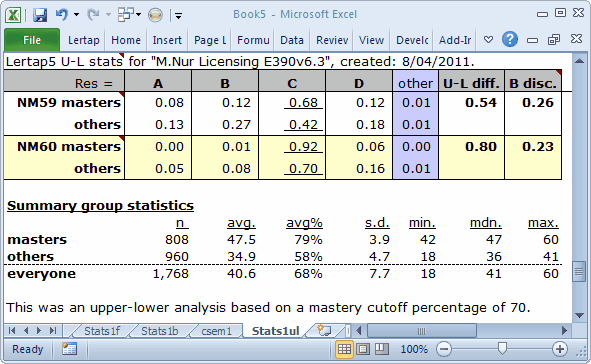Click the vertical scrollbar thumb
The image size is (591, 364).
pos(579,271)
